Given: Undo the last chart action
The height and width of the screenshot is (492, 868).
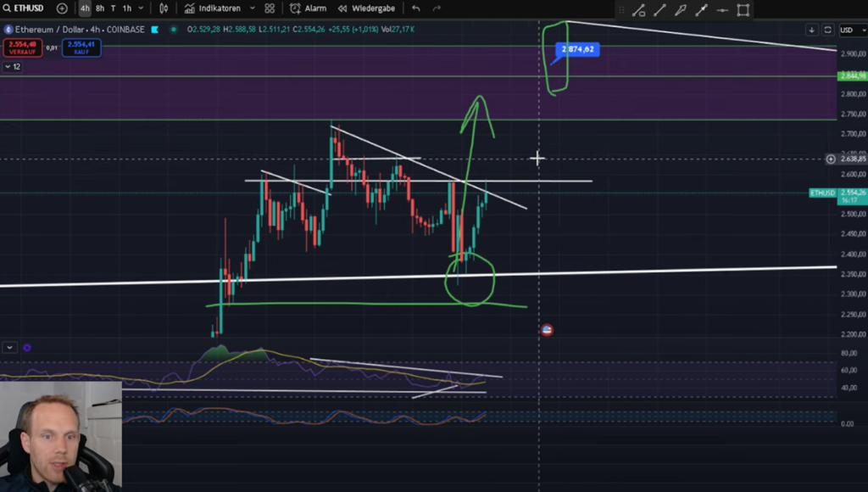Looking at the screenshot, I should [416, 8].
